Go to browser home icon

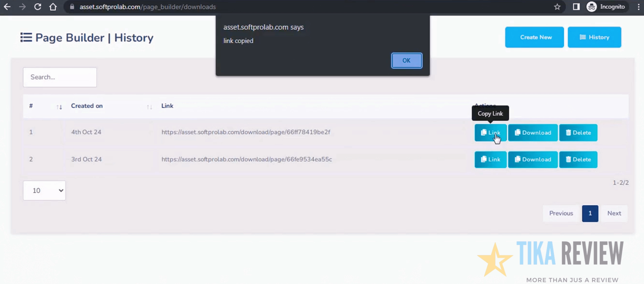[x=53, y=7]
